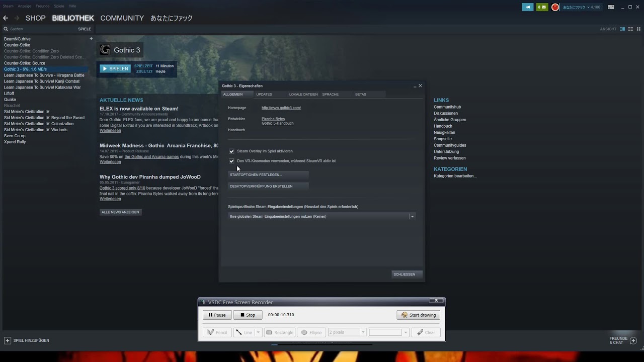This screenshot has width=644, height=362.
Task: Open the Steam-Eingabeeinstellungen dropdown
Action: (412, 216)
